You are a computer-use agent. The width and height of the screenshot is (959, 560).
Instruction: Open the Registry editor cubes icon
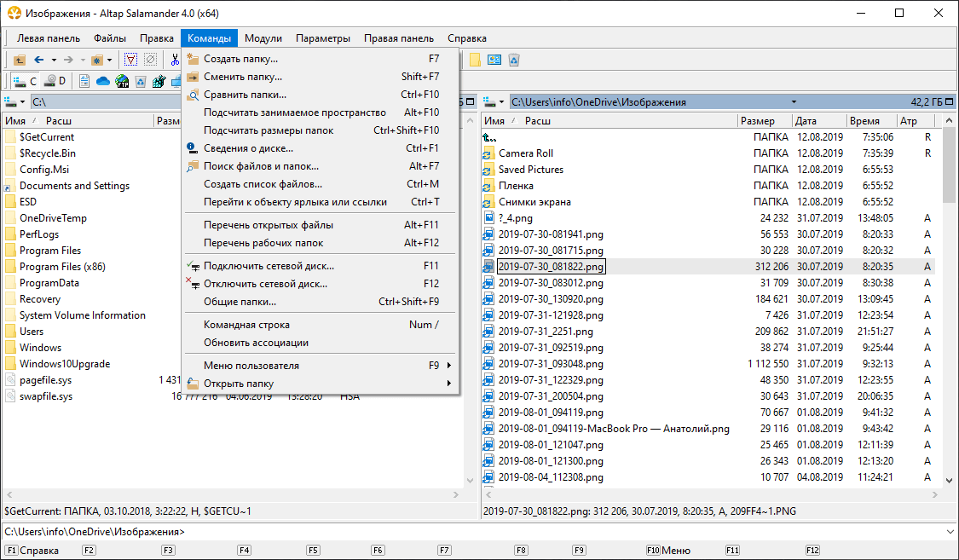point(159,81)
